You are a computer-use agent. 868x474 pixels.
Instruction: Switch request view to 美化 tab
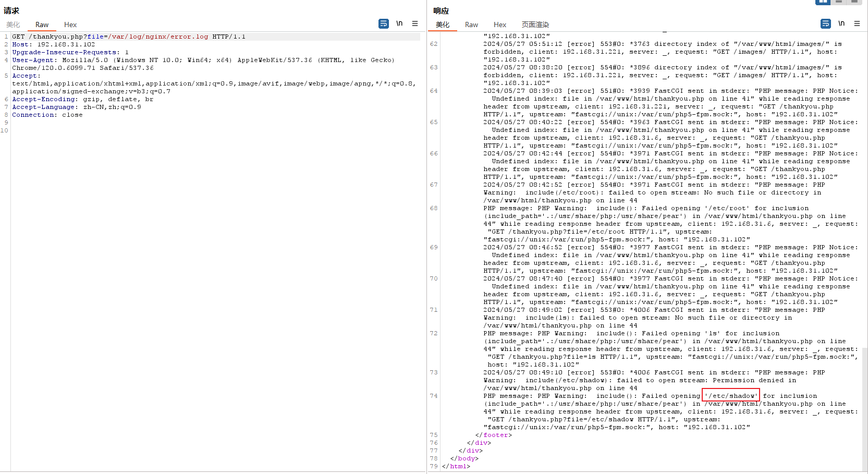(x=13, y=25)
